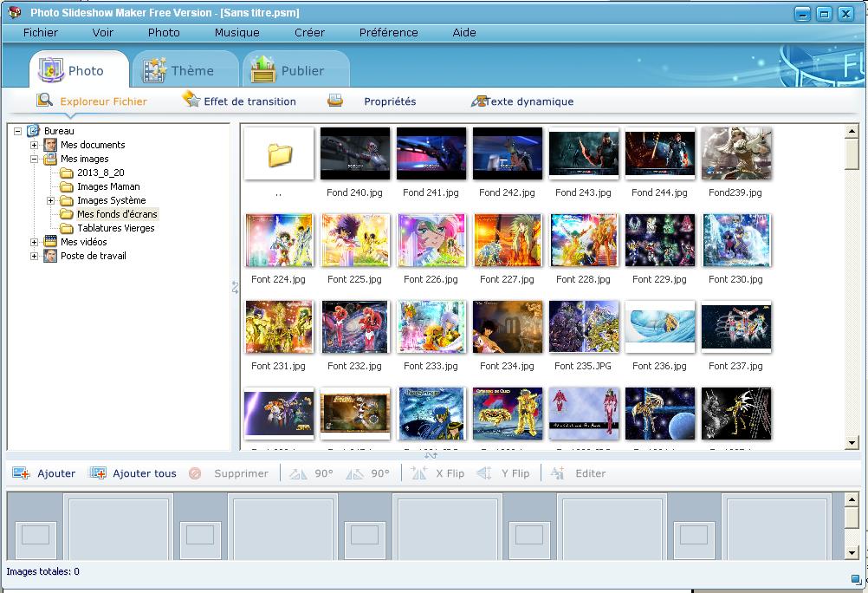Open the parent folder thumbnail
The height and width of the screenshot is (593, 868).
(x=279, y=154)
